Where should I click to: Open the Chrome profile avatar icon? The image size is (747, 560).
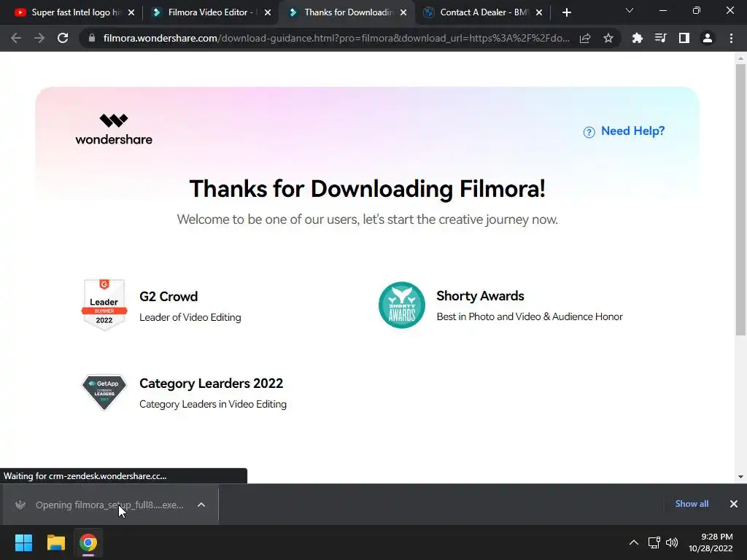(708, 38)
